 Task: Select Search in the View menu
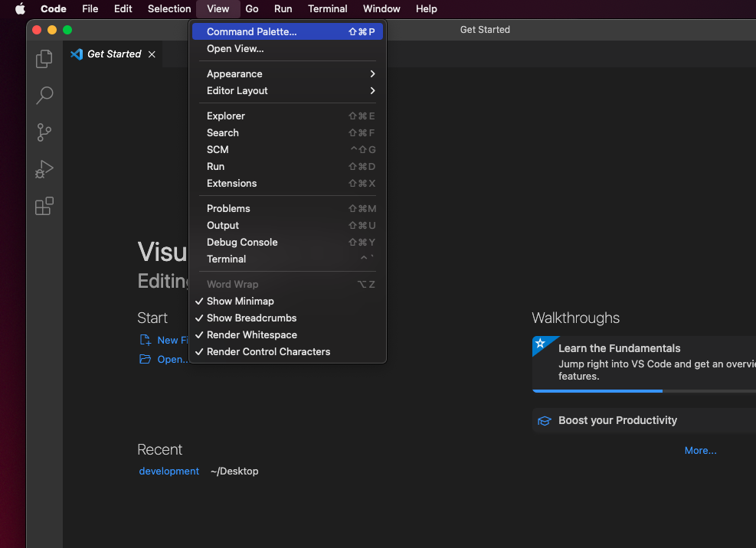[x=288, y=133]
